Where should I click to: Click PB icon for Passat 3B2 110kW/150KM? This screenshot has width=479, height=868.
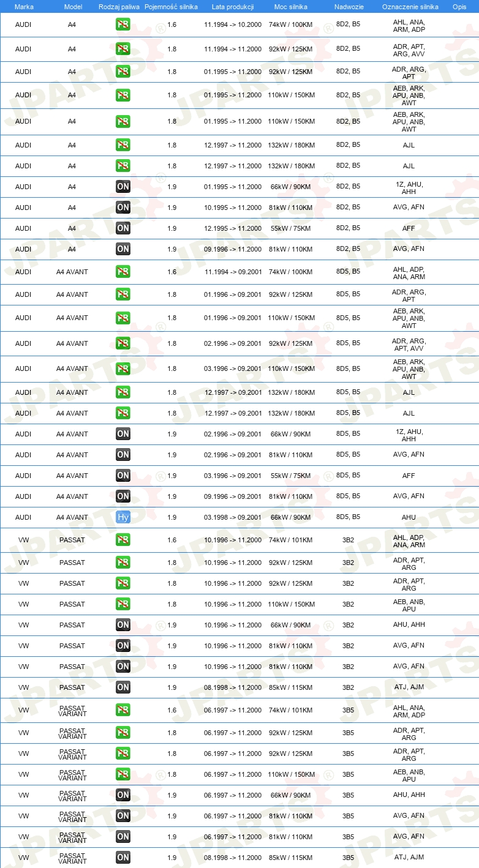123,604
